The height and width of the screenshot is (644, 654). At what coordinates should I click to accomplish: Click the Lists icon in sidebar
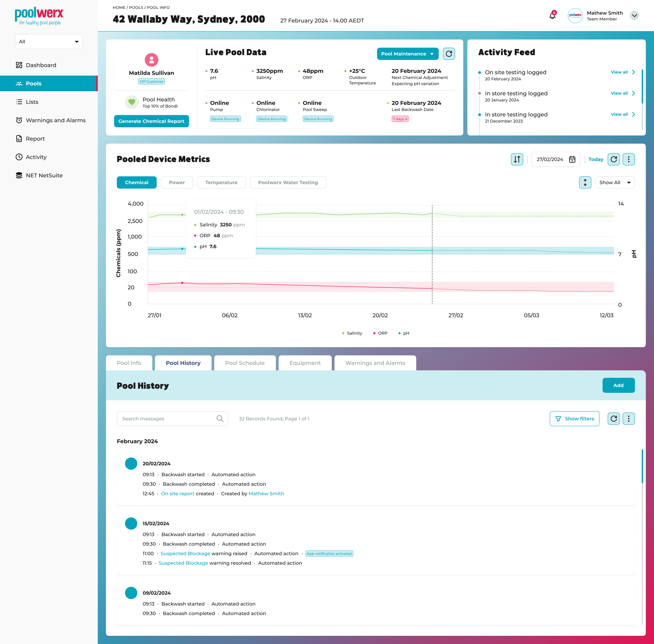pyautogui.click(x=19, y=102)
